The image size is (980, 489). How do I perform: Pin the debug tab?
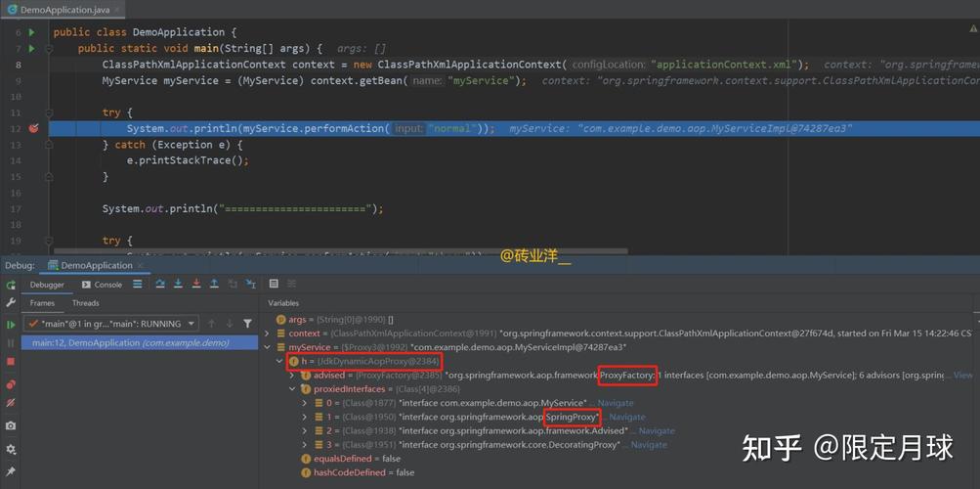[x=11, y=470]
